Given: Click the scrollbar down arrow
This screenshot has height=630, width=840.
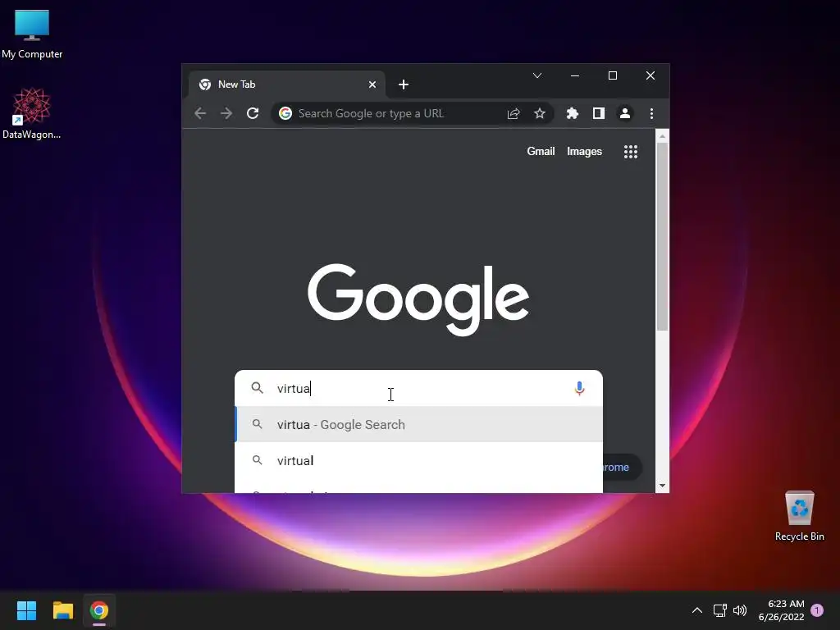Looking at the screenshot, I should click(x=662, y=486).
